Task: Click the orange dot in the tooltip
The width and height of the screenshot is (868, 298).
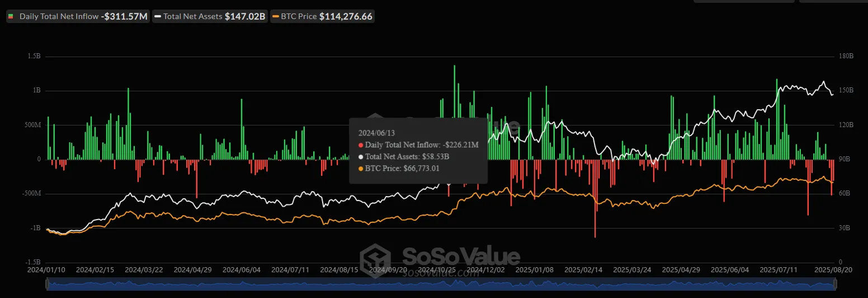Action: 361,168
